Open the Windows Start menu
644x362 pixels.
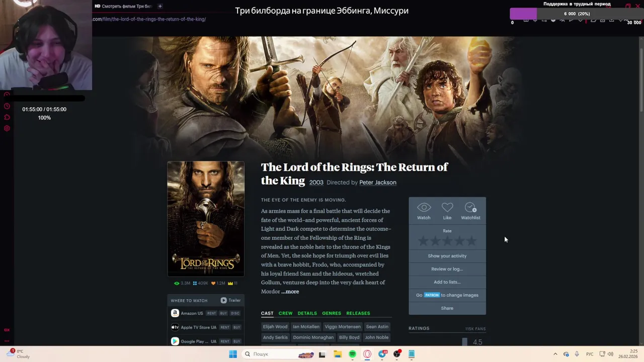pos(232,354)
